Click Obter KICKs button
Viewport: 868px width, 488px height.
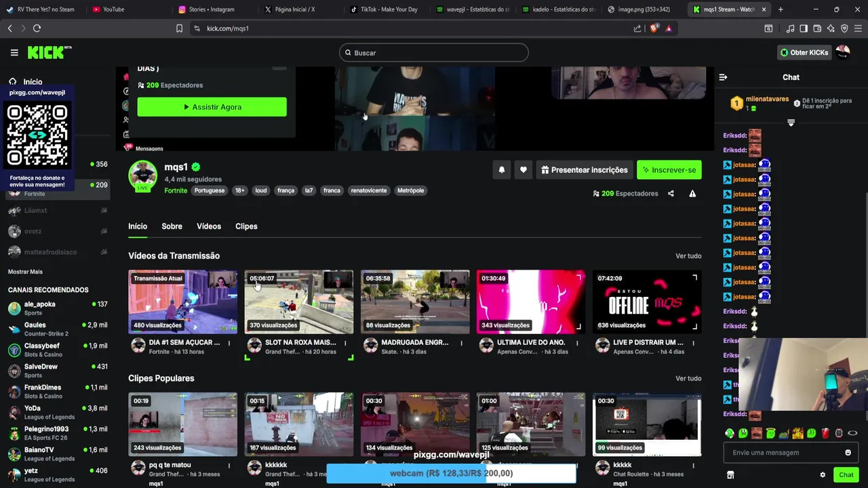(804, 52)
